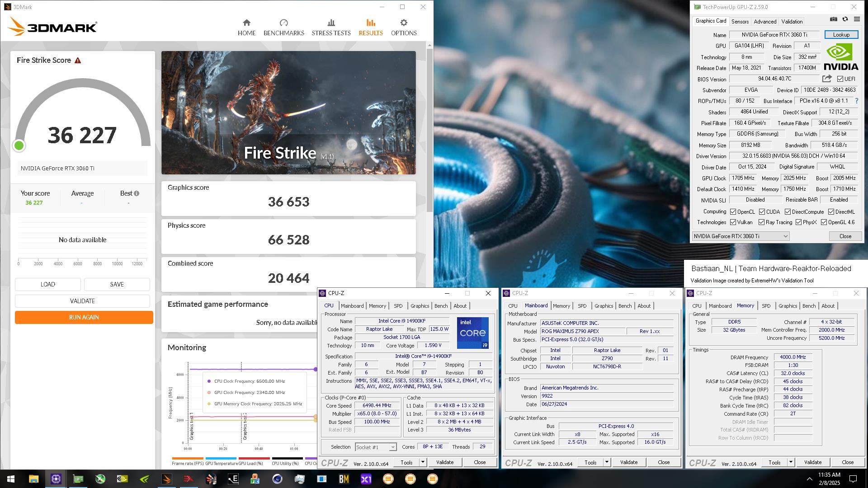Open STRESS TESTS in 3DMark
Viewport: 868px width, 488px height.
[331, 27]
